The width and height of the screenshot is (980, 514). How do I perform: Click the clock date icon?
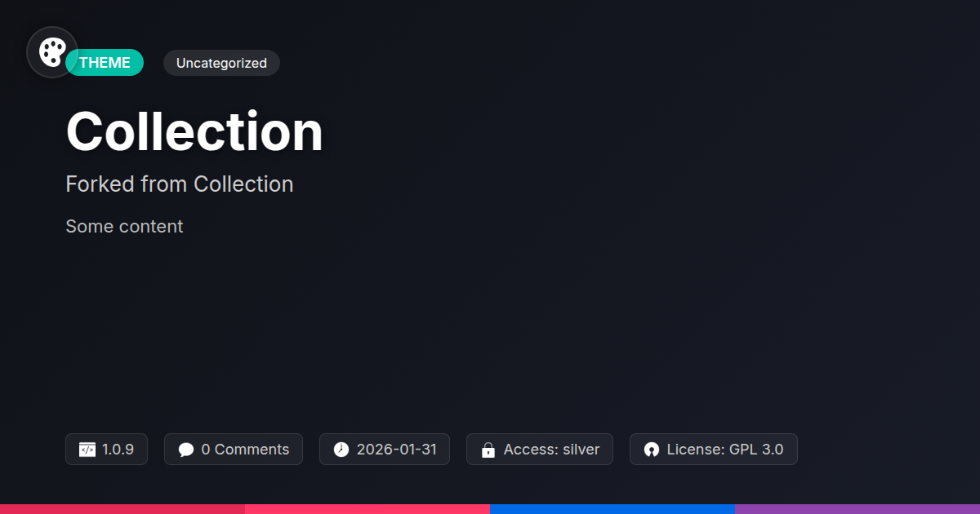(x=341, y=450)
